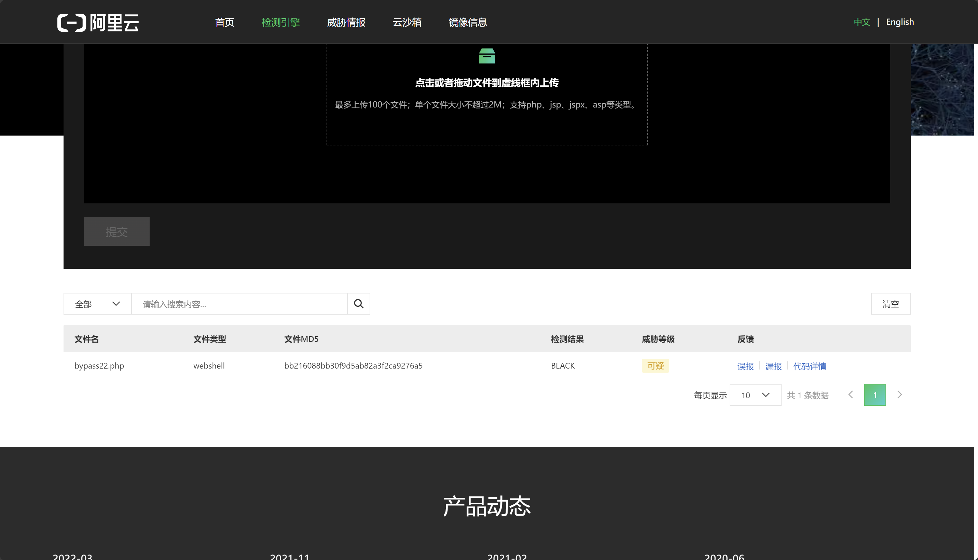Click the Alibaba Cloud logo
This screenshot has height=560, width=978.
(x=98, y=22)
